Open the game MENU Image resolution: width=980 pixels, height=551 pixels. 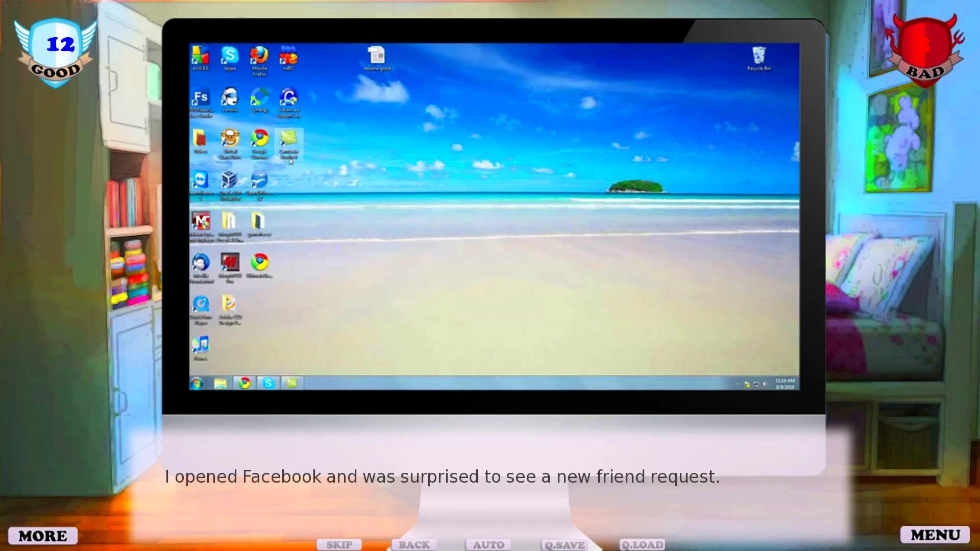click(935, 535)
